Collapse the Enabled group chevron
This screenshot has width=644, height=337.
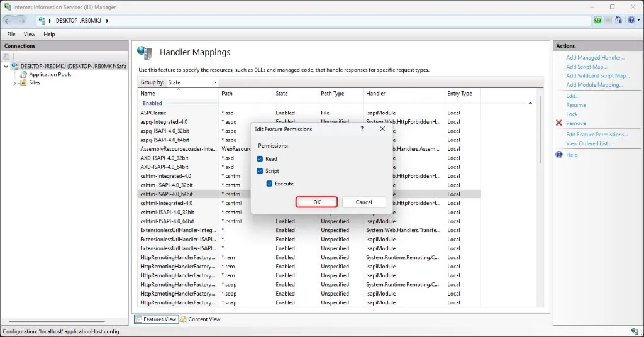(530, 104)
